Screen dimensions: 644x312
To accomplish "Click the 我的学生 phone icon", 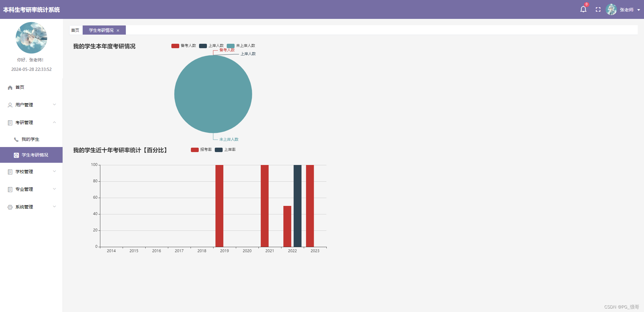I will 16,139.
